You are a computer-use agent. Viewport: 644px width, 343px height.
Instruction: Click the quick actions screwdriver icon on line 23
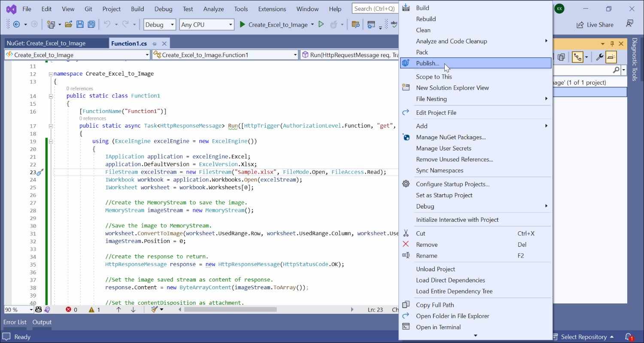coord(40,172)
